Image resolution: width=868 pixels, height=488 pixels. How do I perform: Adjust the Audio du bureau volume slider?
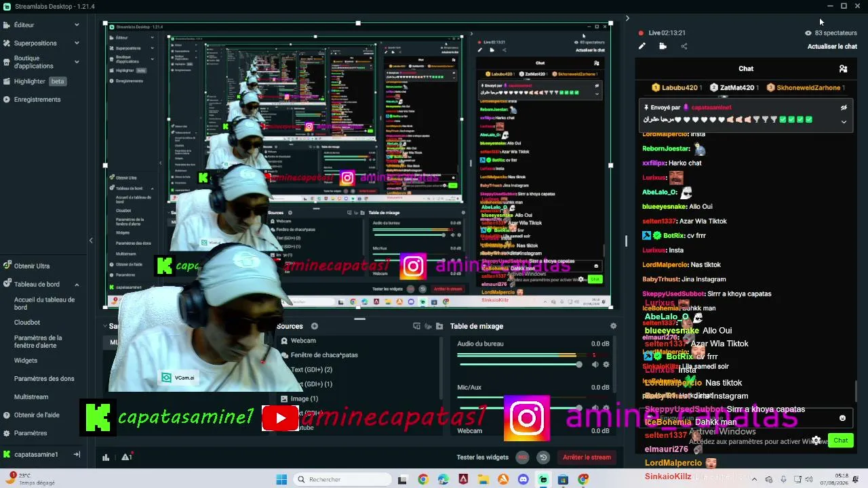519,365
